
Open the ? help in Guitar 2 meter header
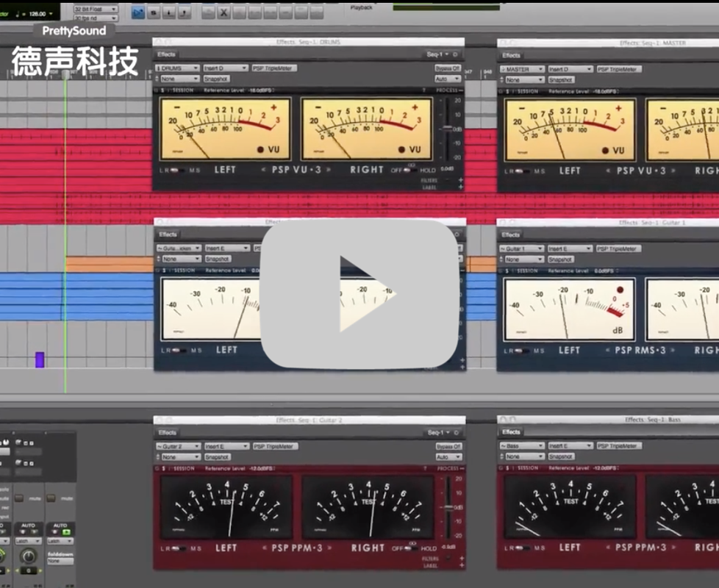[x=425, y=468]
